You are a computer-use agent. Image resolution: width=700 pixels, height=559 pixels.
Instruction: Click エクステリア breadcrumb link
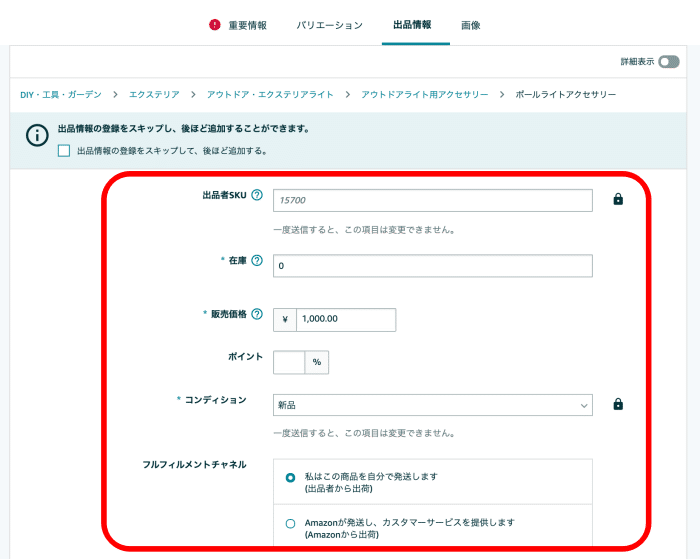[x=154, y=94]
